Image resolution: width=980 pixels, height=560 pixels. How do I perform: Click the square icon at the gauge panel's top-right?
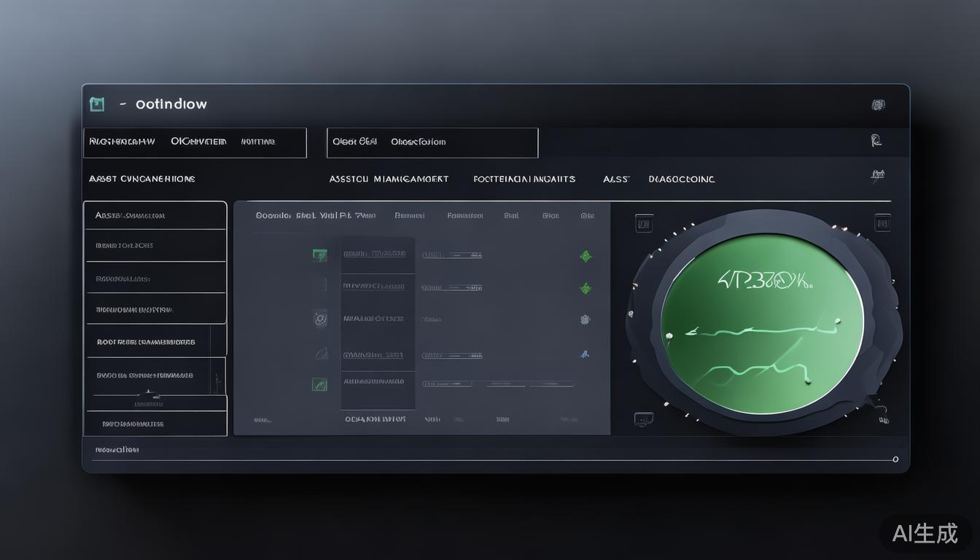[x=882, y=222]
